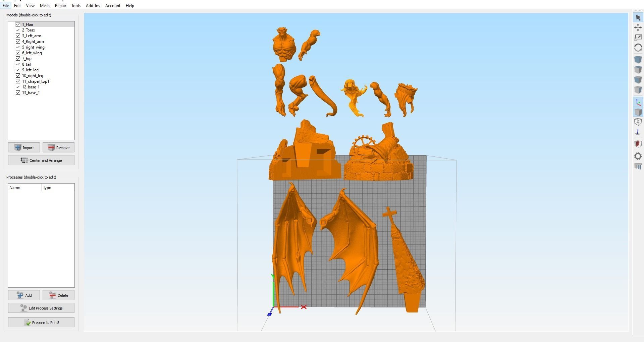Open the Tools menu
Screen dimensions: 644x342
(x=76, y=6)
